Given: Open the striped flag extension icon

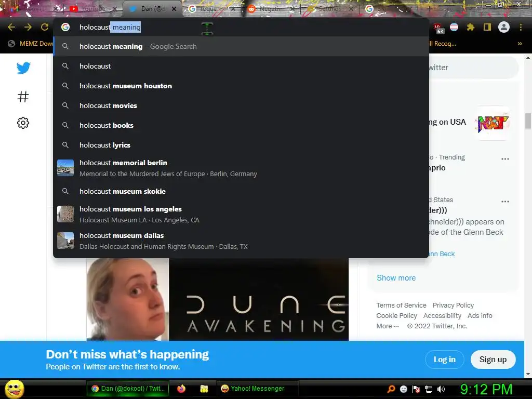Looking at the screenshot, I should (x=454, y=27).
